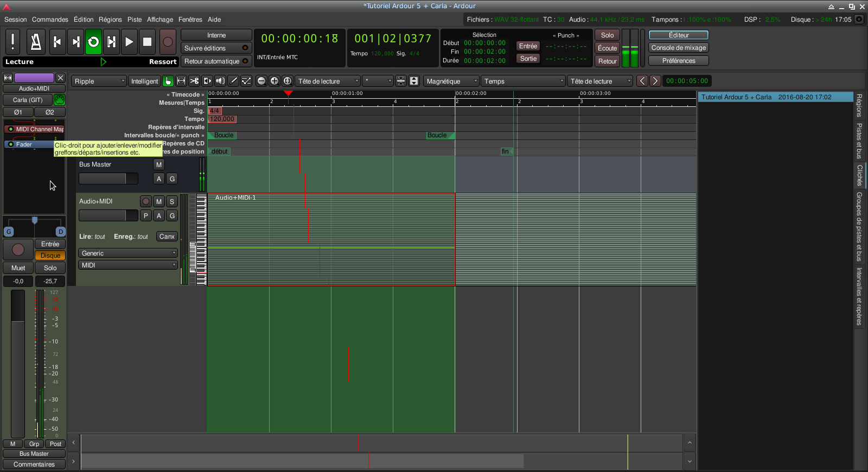Image resolution: width=868 pixels, height=472 pixels.
Task: Open the Ripple edit mode dropdown
Action: pyautogui.click(x=99, y=81)
